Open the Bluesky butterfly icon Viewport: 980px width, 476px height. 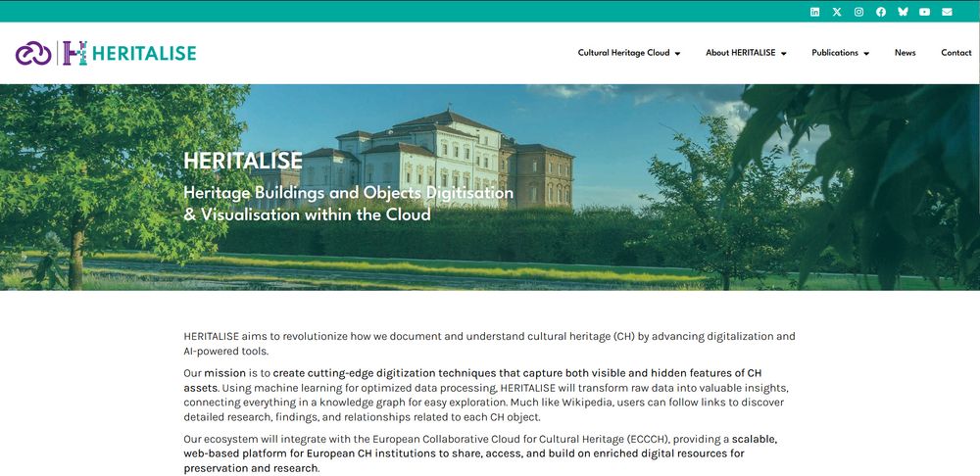point(903,12)
